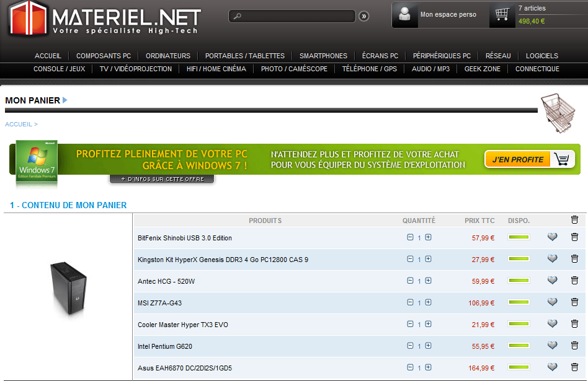Increase quantity of Kingston HyperX Genesis kit
This screenshot has width=588, height=381.
(428, 259)
